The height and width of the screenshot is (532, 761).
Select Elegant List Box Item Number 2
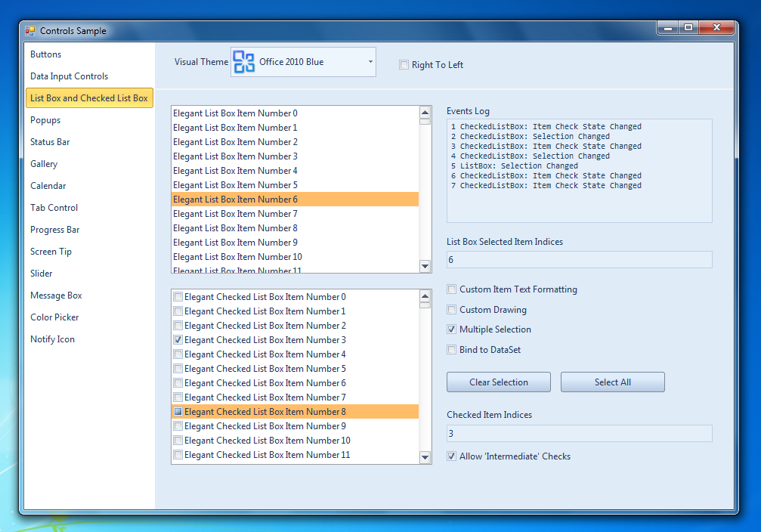click(295, 142)
